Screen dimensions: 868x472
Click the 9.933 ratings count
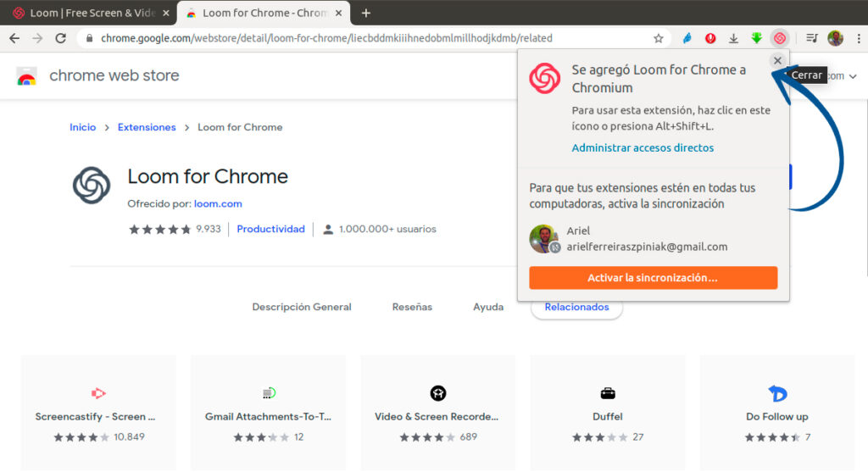(x=209, y=229)
